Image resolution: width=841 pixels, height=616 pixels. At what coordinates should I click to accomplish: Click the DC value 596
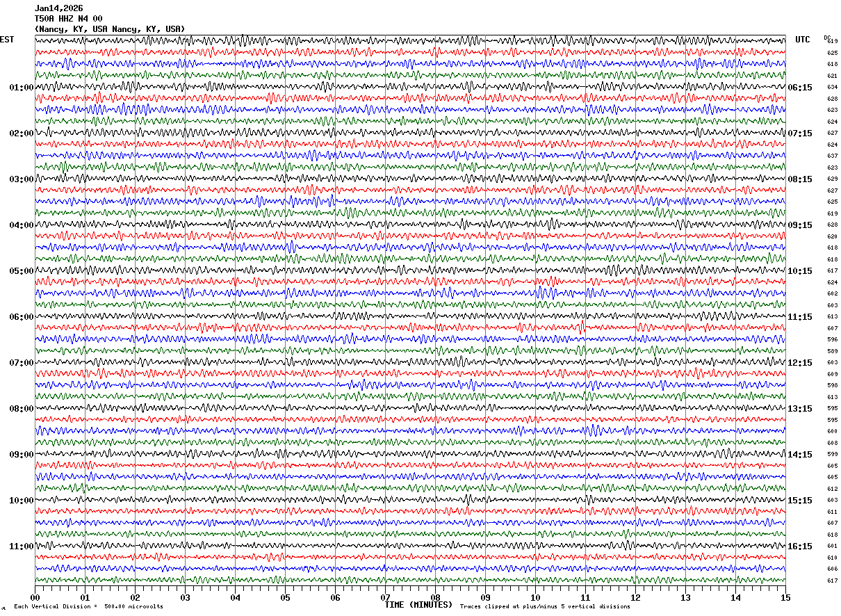click(x=832, y=340)
